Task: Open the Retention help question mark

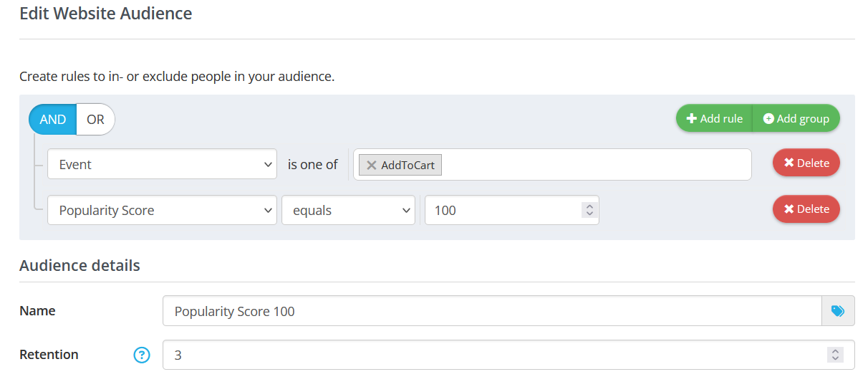Action: pyautogui.click(x=142, y=355)
